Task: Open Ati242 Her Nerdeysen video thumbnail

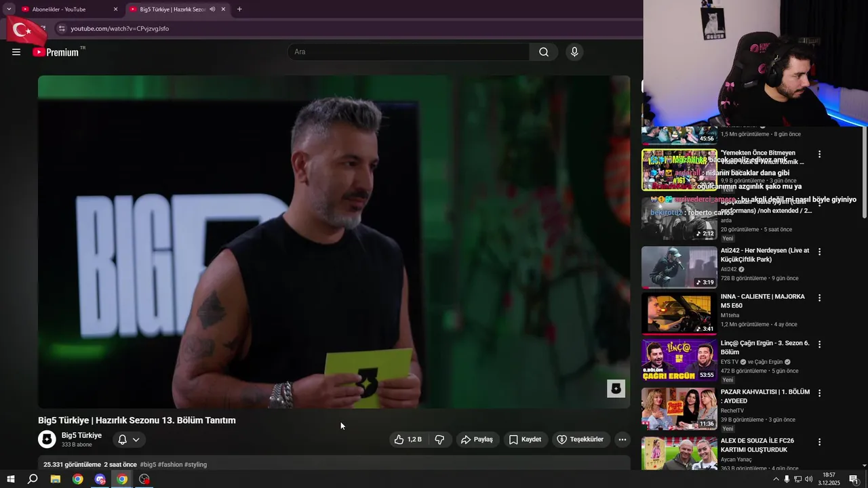Action: (679, 267)
